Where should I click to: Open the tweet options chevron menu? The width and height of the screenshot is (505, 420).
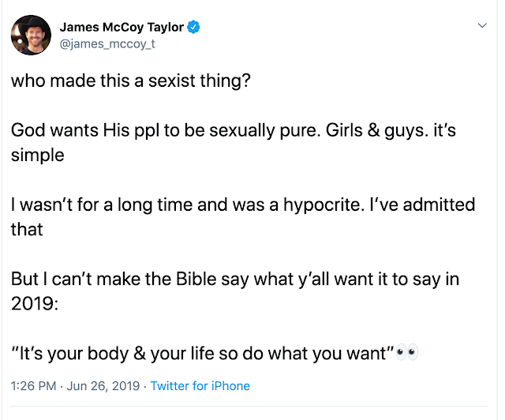[x=483, y=26]
